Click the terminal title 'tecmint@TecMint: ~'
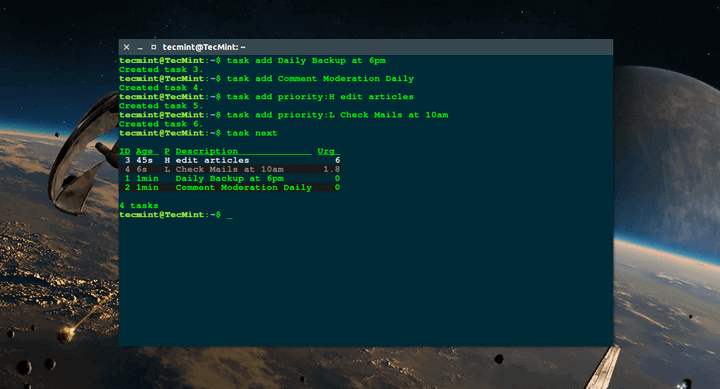Screen dimensions: 720x389 [x=204, y=47]
